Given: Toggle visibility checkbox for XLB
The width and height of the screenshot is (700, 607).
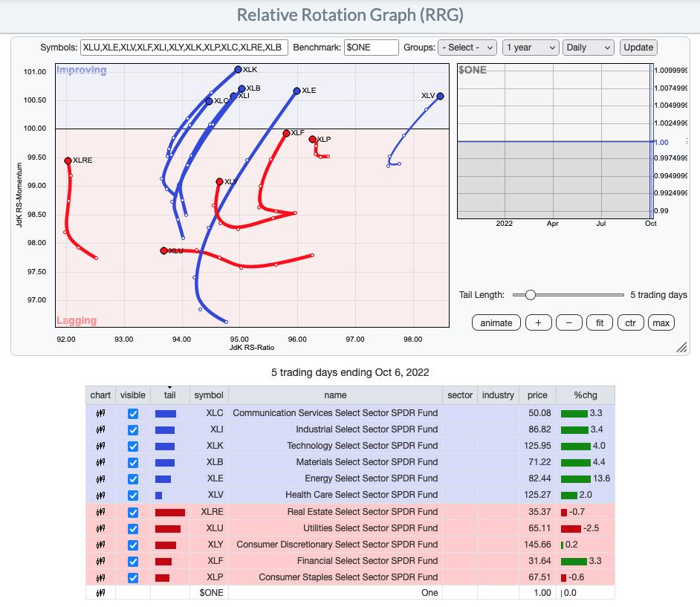Looking at the screenshot, I should point(133,462).
